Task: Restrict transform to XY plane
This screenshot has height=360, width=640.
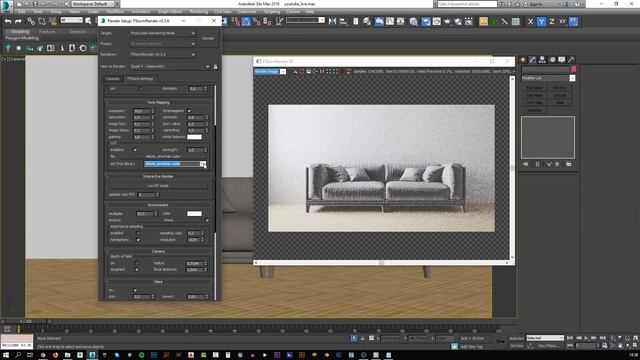Action: [562, 22]
